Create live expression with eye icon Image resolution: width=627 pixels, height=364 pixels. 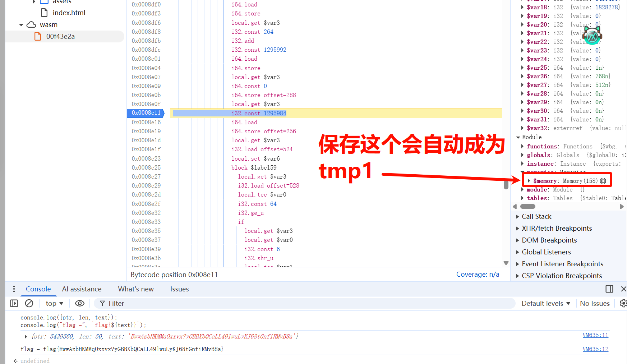click(x=79, y=303)
